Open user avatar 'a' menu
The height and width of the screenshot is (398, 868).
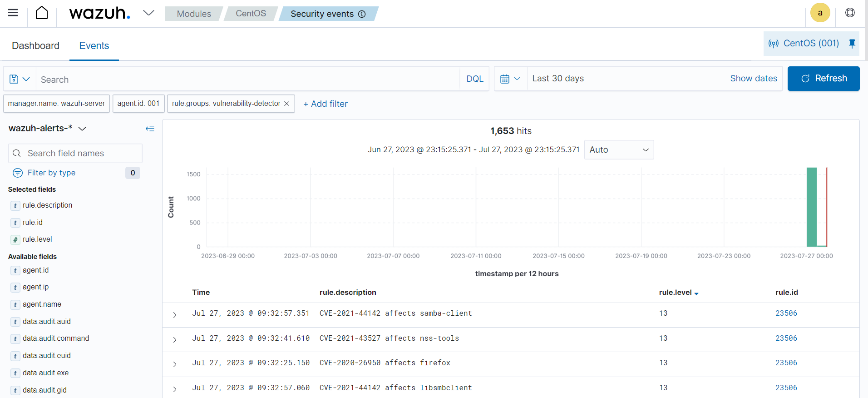820,13
